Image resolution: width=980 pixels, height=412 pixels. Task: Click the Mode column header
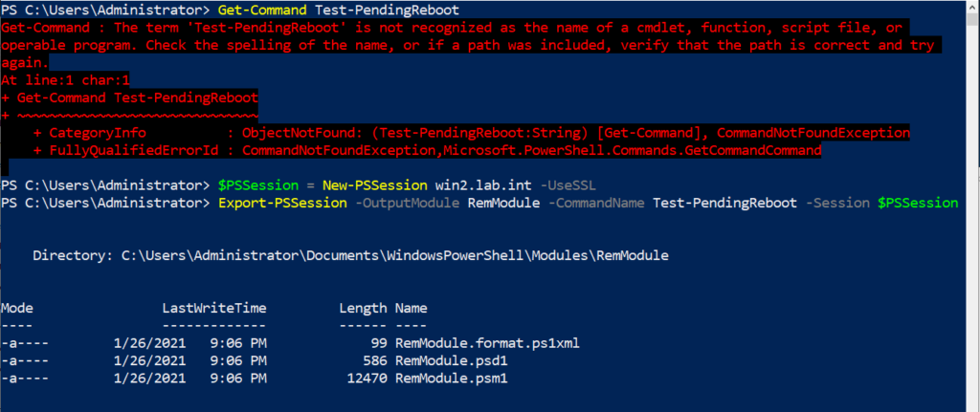pyautogui.click(x=17, y=308)
